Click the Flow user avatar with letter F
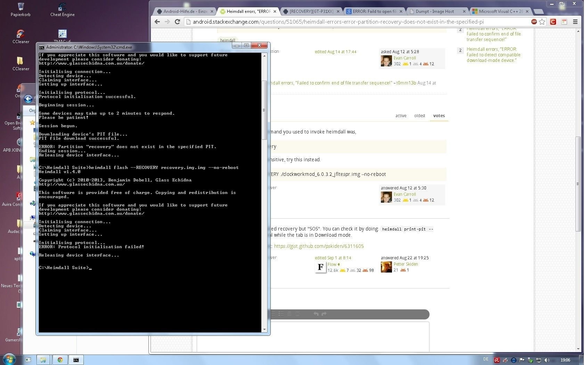 pyautogui.click(x=320, y=267)
